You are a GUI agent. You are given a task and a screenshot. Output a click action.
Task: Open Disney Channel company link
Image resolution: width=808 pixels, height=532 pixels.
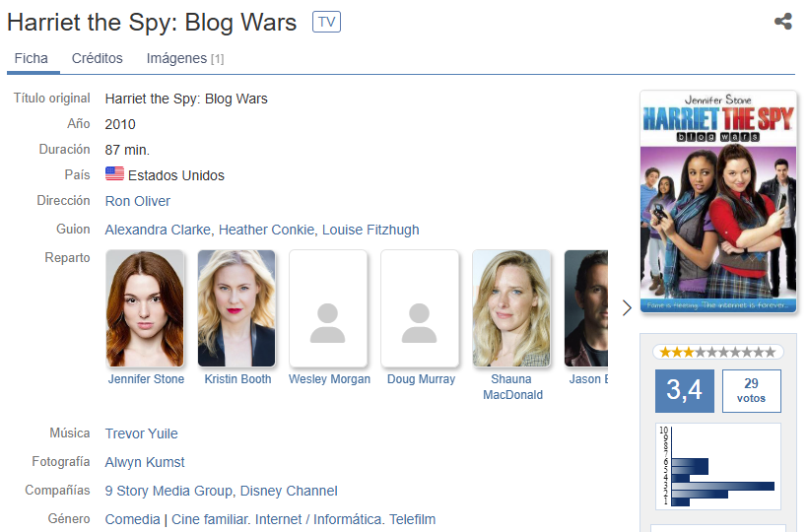pos(289,491)
